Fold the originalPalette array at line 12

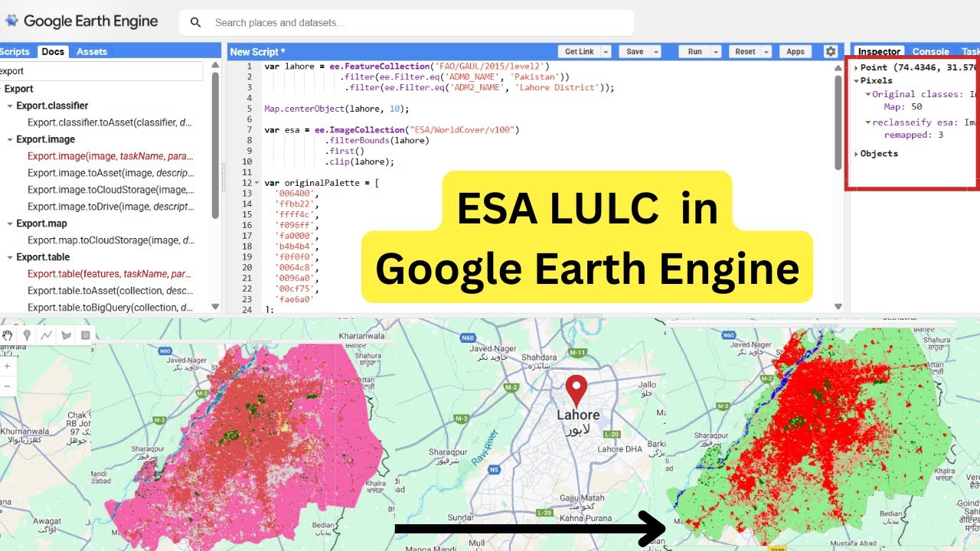coord(258,183)
